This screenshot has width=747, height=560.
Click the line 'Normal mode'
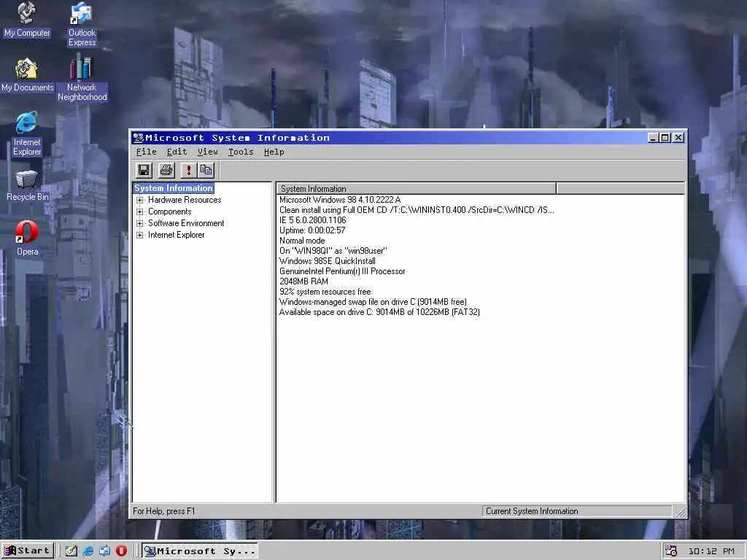(302, 241)
